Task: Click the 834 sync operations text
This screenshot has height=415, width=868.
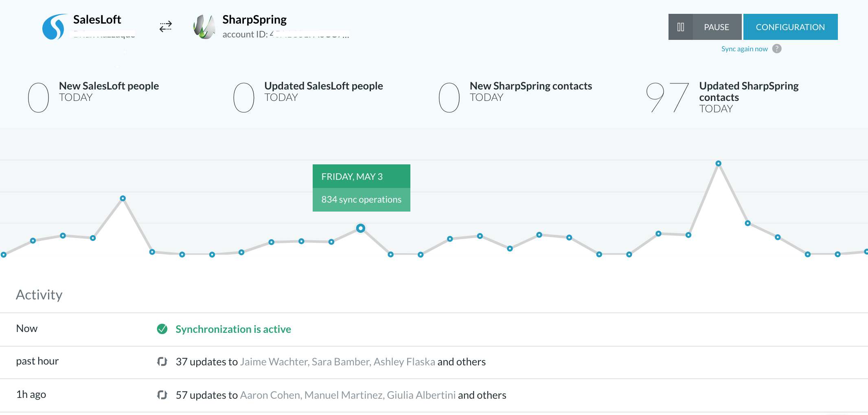Action: (x=362, y=199)
